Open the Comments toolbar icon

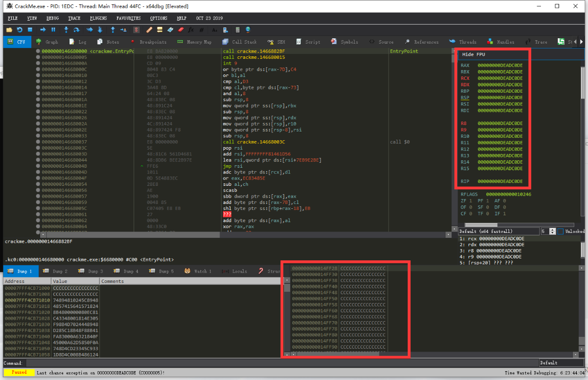[160, 29]
